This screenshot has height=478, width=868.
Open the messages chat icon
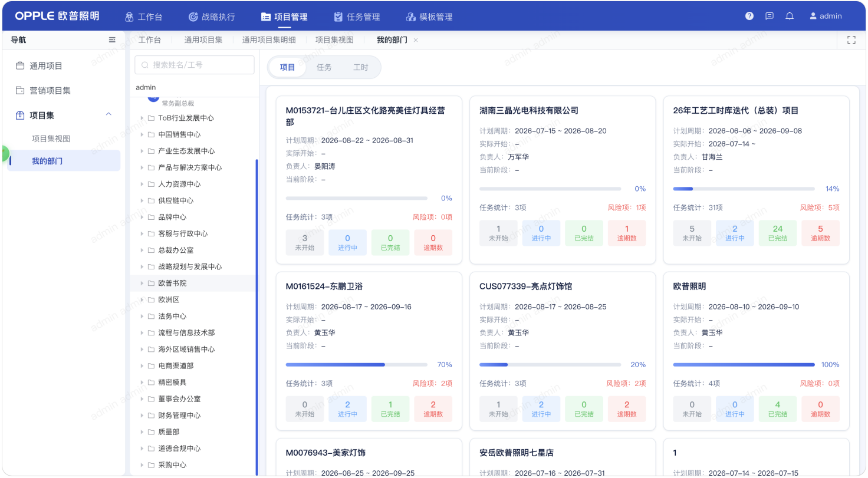tap(770, 16)
